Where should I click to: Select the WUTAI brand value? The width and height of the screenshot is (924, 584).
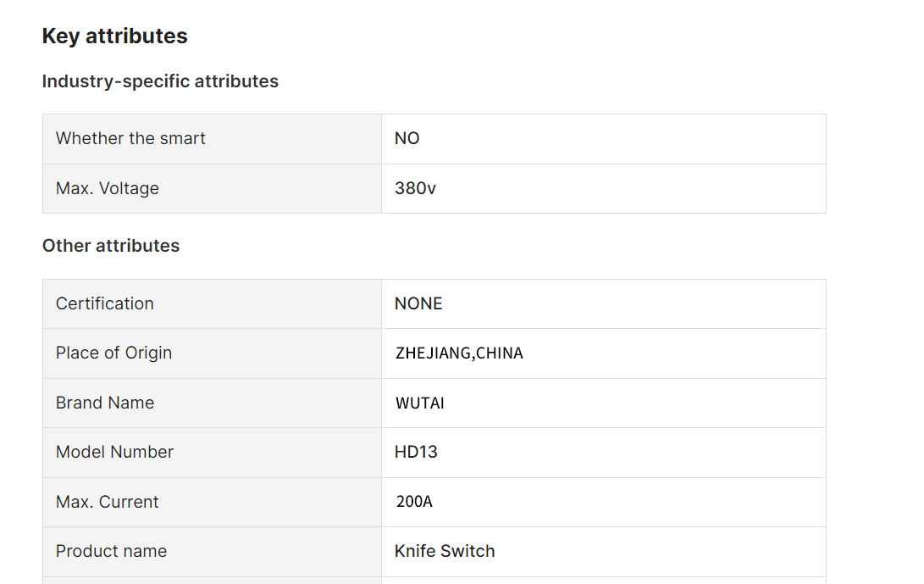tap(419, 403)
